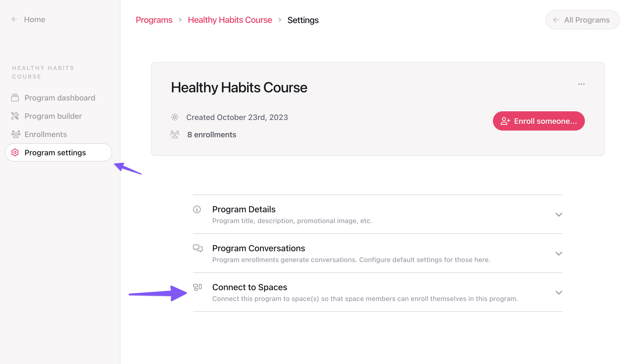This screenshot has width=633, height=364.
Task: Click the Program Details info icon
Action: point(197,209)
